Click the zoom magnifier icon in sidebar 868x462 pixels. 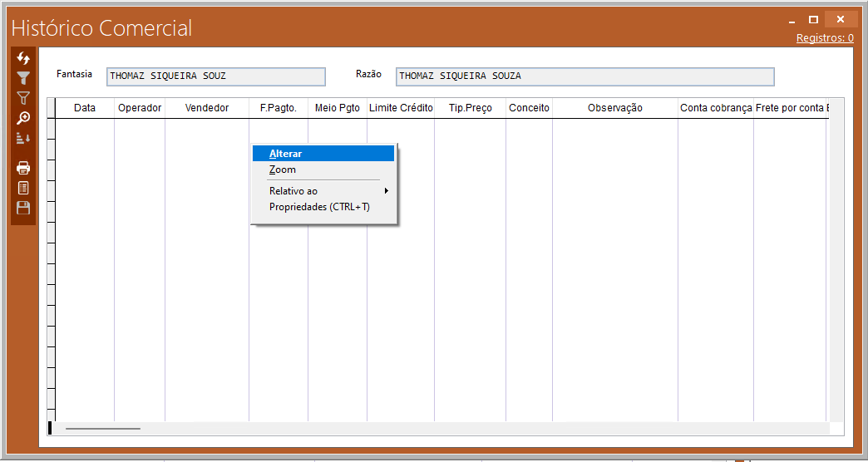click(23, 118)
